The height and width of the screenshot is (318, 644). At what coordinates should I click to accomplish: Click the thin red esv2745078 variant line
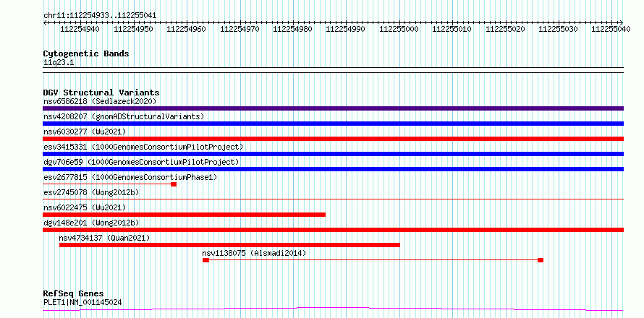click(333, 199)
